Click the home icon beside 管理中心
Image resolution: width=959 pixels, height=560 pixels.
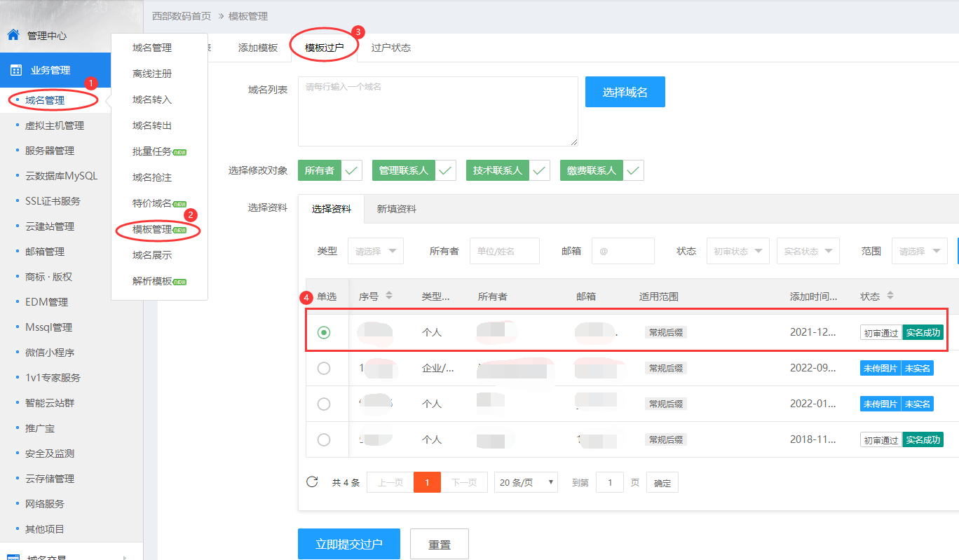coord(13,35)
